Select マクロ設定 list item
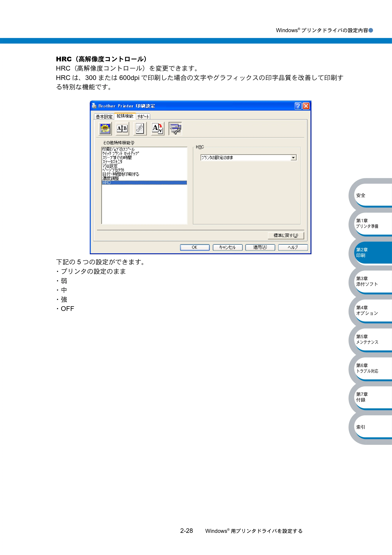392x555 pixels. tap(144, 166)
